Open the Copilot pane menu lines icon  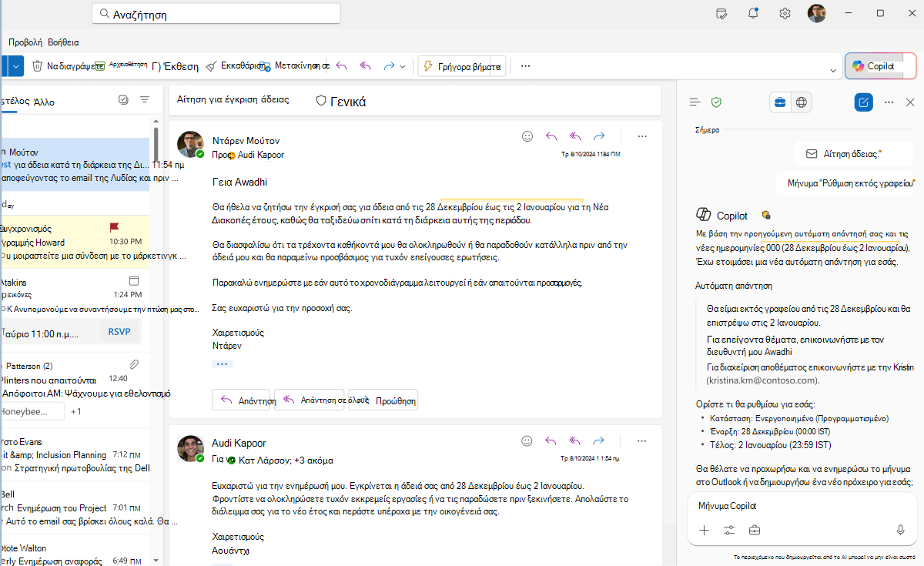click(x=695, y=102)
